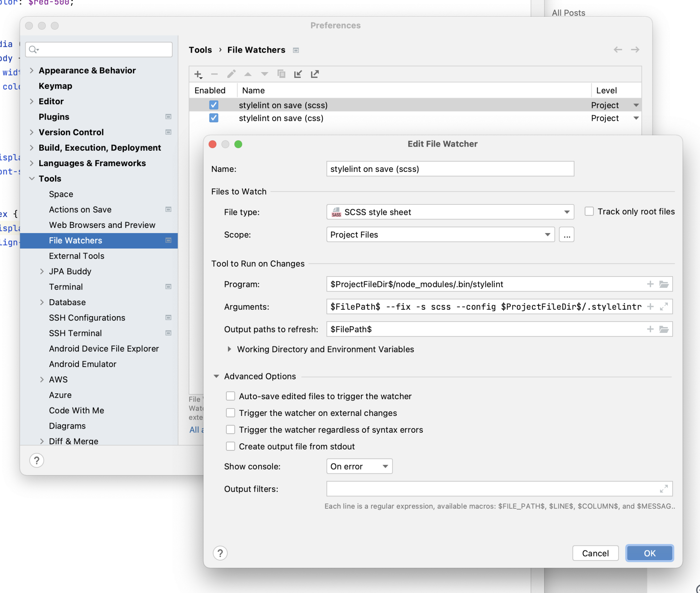Click the Move Watcher Down arrow icon
The width and height of the screenshot is (700, 593).
pyautogui.click(x=265, y=74)
